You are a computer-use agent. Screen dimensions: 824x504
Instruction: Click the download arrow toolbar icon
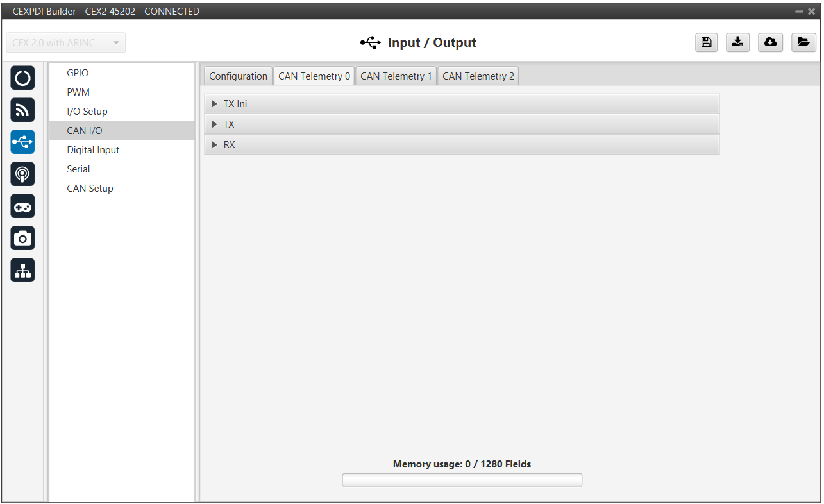tap(738, 42)
